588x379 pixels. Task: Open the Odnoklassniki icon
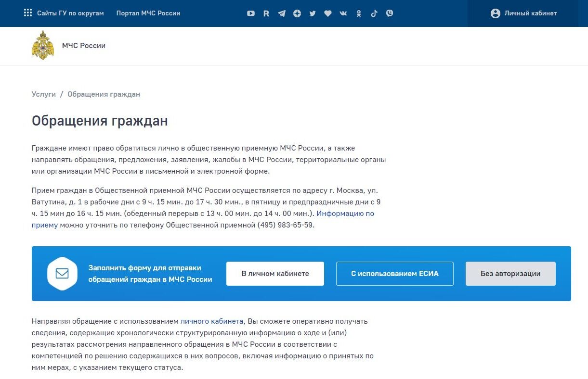tap(359, 13)
